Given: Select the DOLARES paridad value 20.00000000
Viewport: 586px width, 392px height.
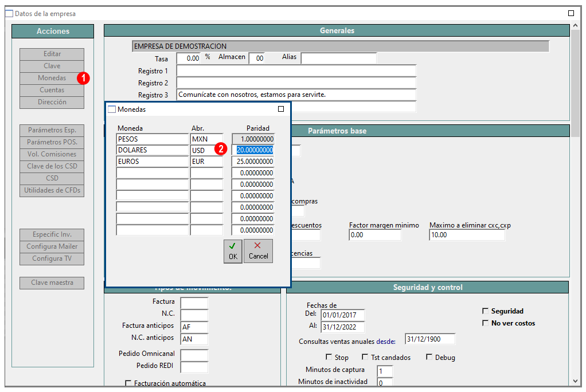Looking at the screenshot, I should (x=253, y=150).
